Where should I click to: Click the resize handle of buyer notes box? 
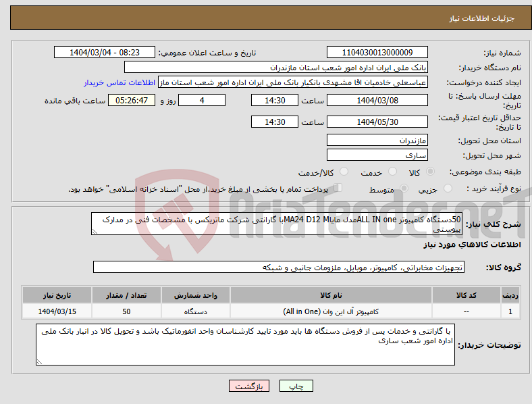click(x=39, y=362)
